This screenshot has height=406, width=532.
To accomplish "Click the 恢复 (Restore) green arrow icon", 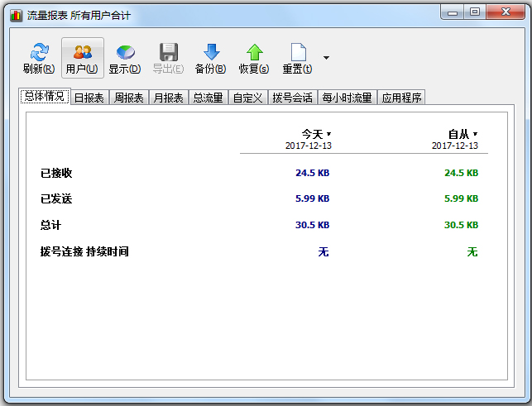I will point(254,53).
